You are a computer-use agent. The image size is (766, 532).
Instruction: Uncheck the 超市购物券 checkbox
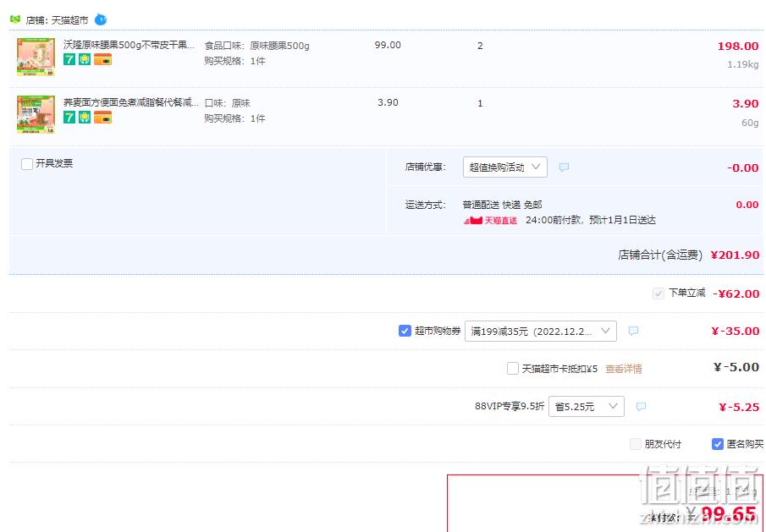[405, 331]
